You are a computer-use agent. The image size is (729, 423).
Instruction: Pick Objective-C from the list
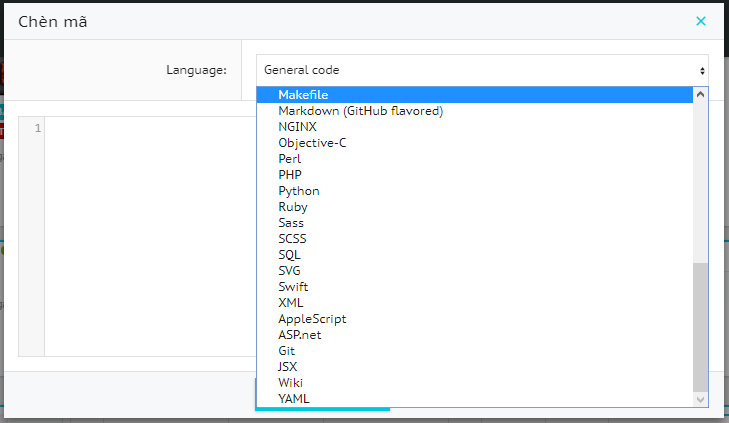coord(312,143)
